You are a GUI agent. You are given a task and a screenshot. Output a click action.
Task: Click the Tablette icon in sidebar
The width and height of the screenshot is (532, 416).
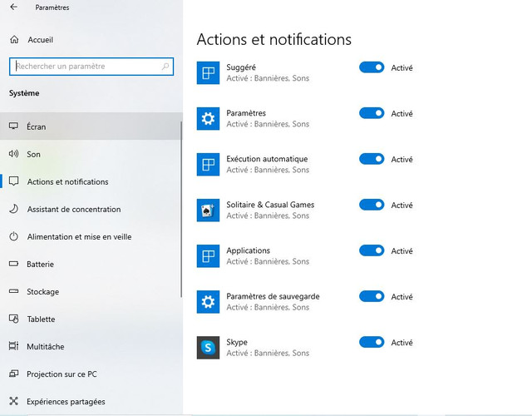[x=13, y=319]
